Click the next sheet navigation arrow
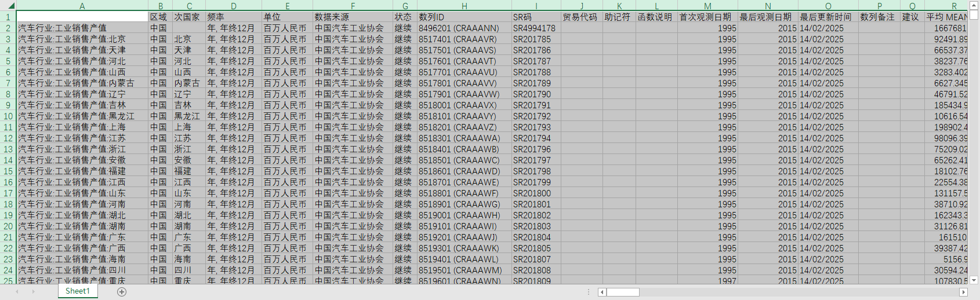The image size is (980, 300). (33, 291)
